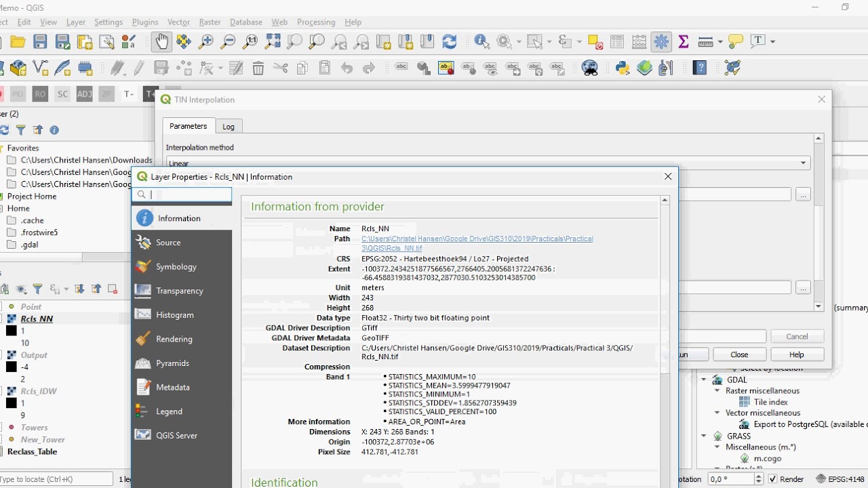Open the Layer menu
Image resolution: width=868 pixels, height=488 pixels.
(75, 22)
